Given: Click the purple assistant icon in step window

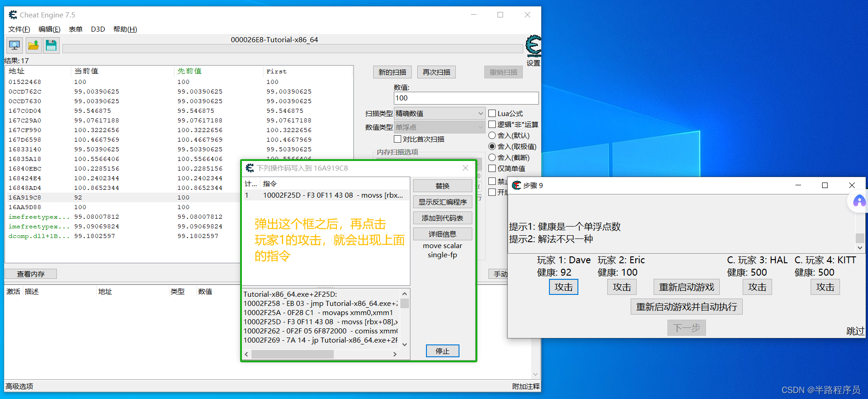Looking at the screenshot, I should click(x=859, y=201).
